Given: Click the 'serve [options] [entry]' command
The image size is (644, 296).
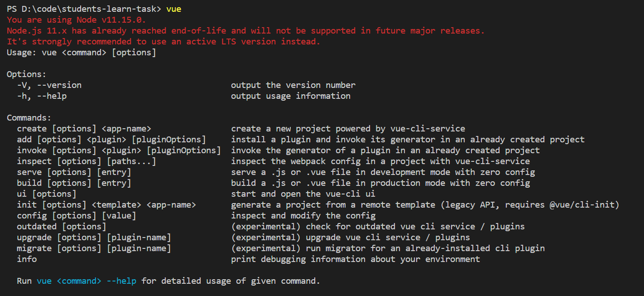Looking at the screenshot, I should [74, 172].
